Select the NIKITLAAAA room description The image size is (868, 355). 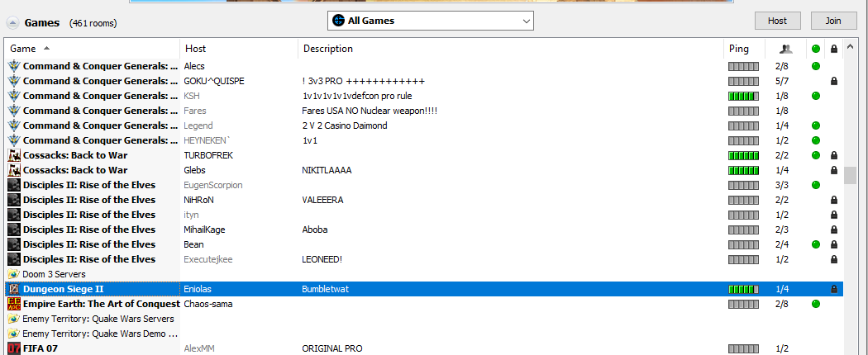pos(327,170)
